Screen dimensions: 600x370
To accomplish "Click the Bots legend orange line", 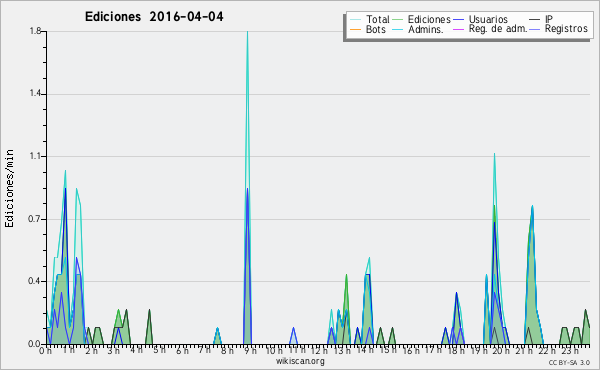I will [x=355, y=29].
